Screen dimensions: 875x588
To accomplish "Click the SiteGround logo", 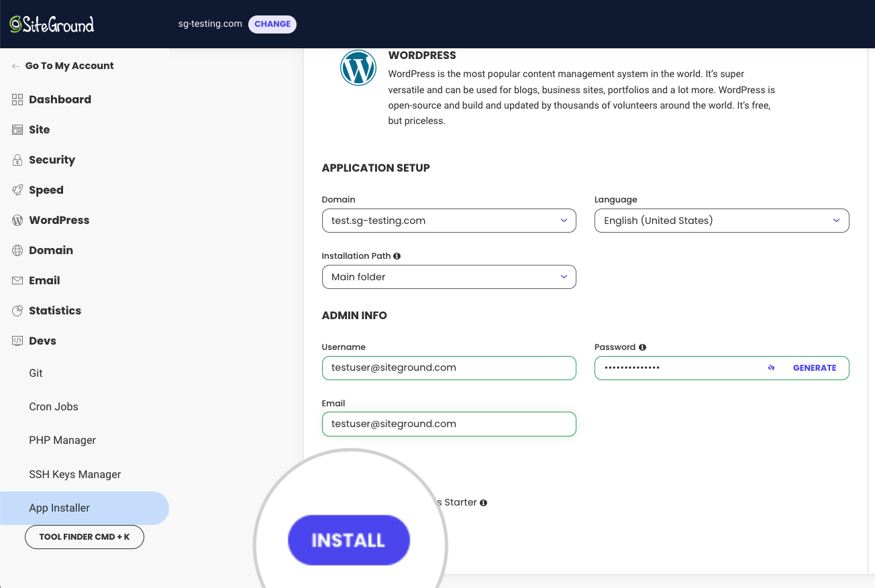I will (x=52, y=24).
